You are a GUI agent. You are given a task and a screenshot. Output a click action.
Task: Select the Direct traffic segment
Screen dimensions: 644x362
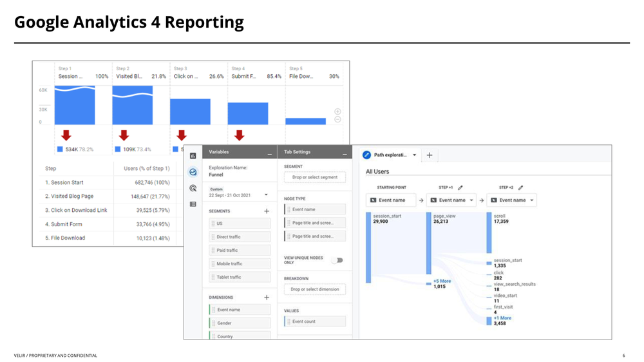coord(240,236)
